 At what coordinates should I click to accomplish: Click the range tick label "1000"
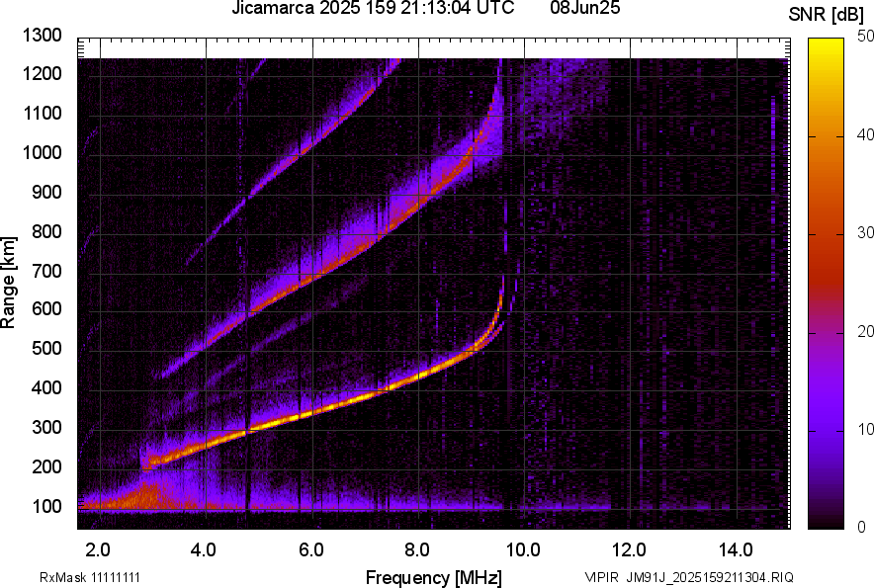pos(43,153)
